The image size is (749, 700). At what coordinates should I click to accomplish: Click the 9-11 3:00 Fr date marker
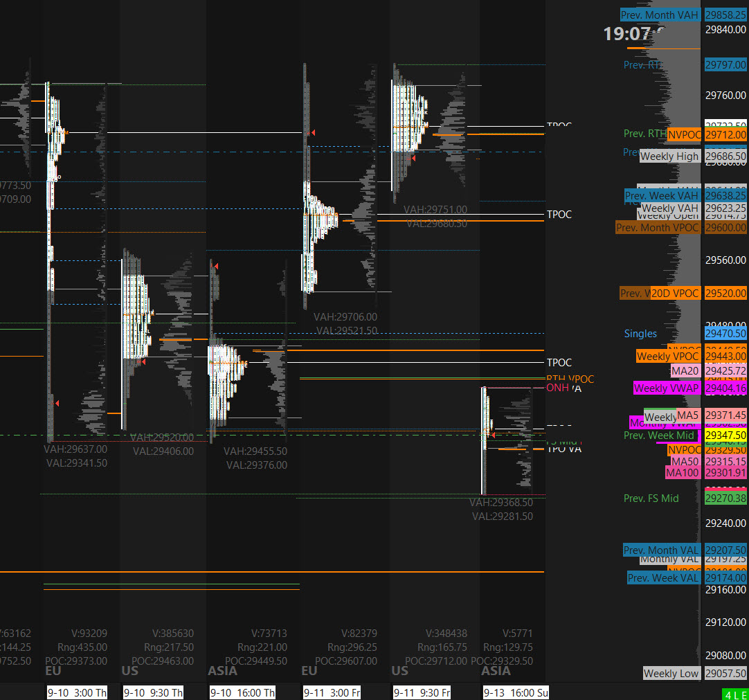coord(332,692)
